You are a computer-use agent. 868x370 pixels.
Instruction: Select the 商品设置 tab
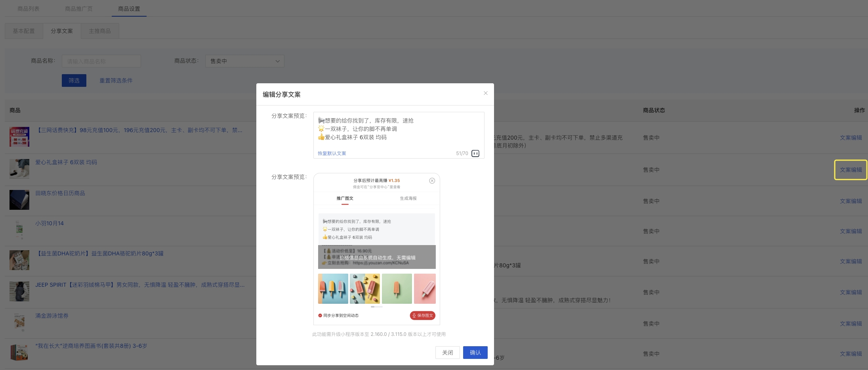[129, 9]
